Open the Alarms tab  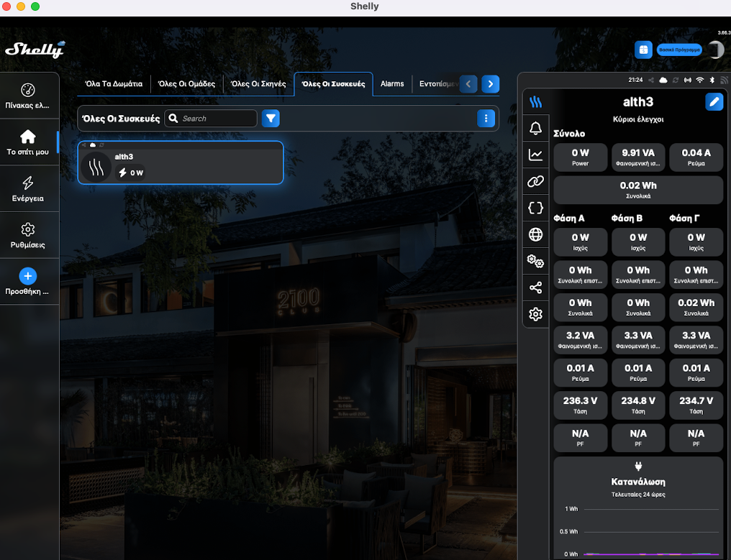tap(392, 84)
